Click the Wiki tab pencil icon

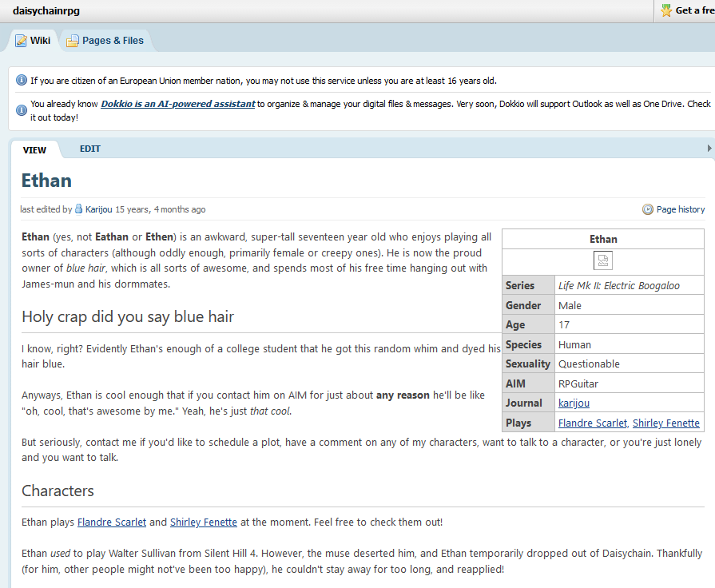pos(21,41)
